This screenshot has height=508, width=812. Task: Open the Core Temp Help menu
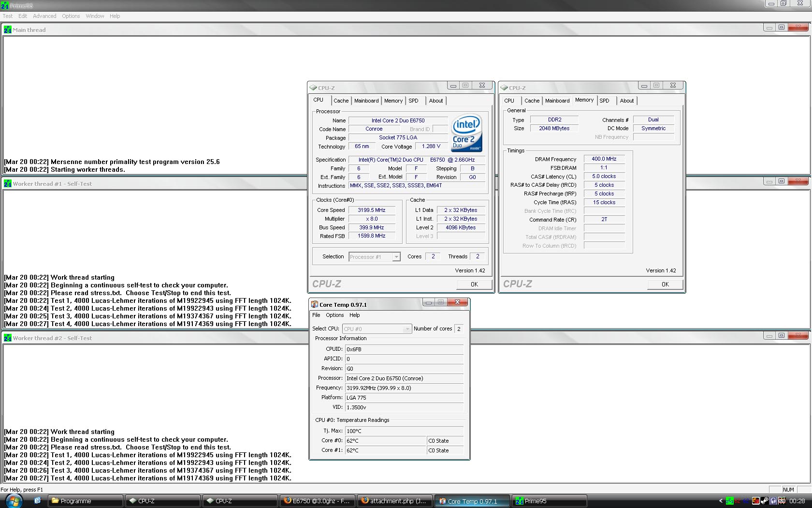355,315
